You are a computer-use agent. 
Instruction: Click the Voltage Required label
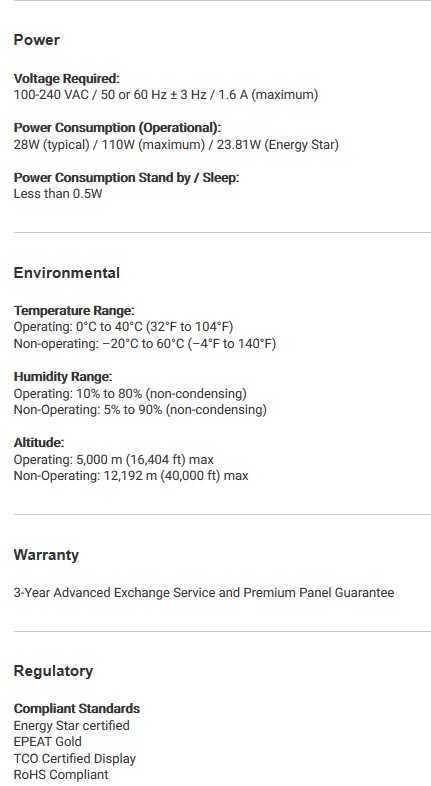[67, 79]
